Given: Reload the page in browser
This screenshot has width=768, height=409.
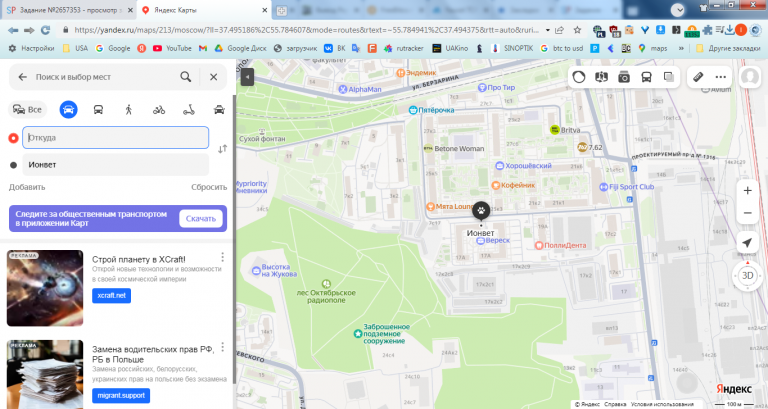Looking at the screenshot, I should [46, 30].
